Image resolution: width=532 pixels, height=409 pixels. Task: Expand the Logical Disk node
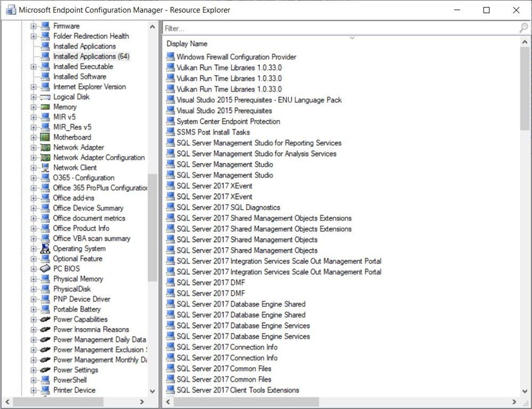click(x=34, y=96)
